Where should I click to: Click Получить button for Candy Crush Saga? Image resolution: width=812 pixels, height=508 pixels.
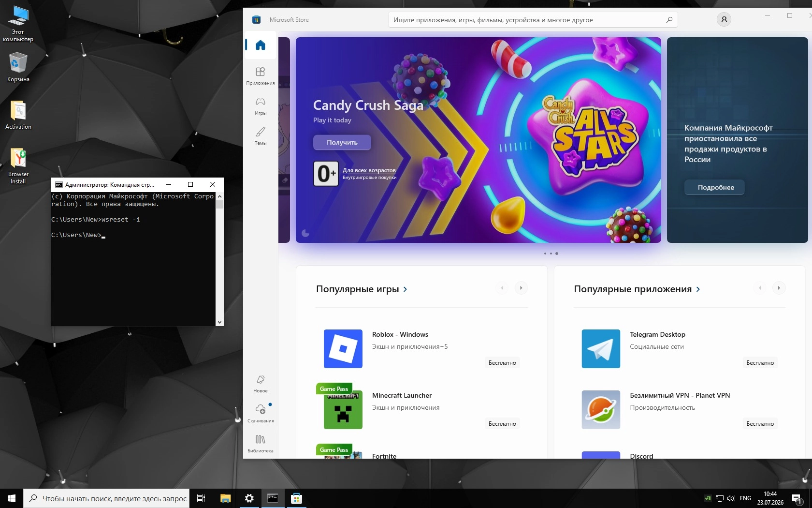pos(342,142)
